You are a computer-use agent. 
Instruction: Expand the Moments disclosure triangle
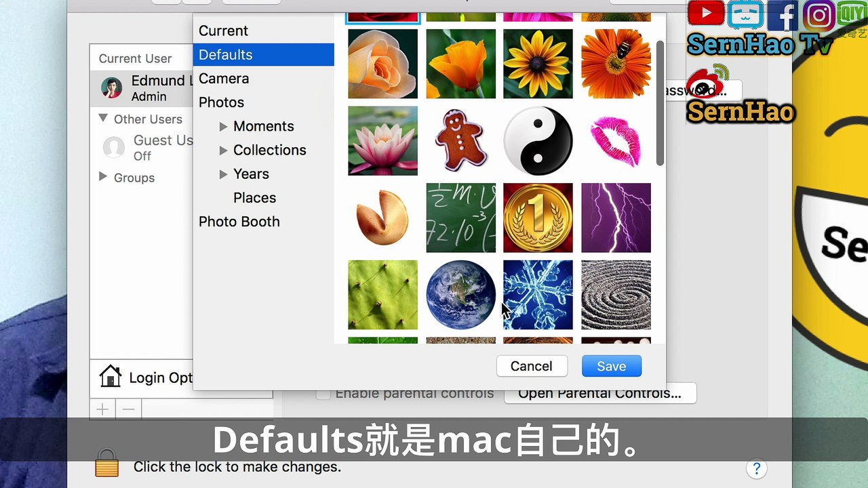pos(223,126)
